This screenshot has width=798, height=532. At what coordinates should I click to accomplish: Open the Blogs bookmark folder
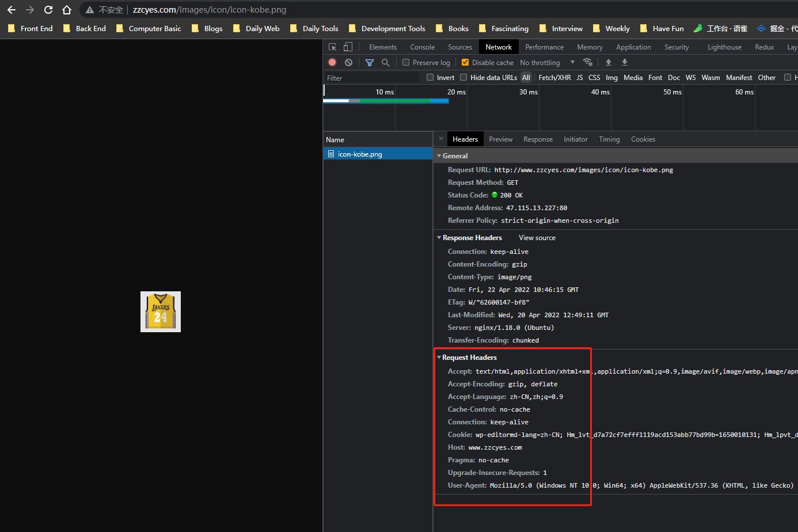point(207,28)
